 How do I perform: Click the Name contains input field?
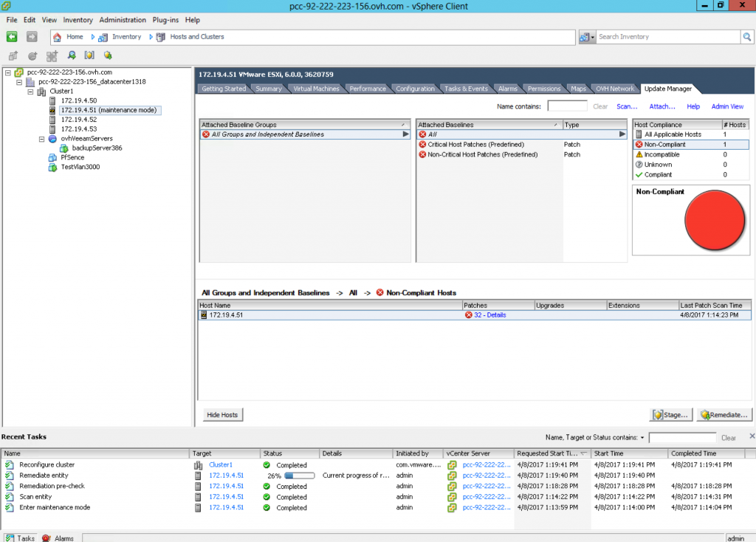(x=567, y=106)
